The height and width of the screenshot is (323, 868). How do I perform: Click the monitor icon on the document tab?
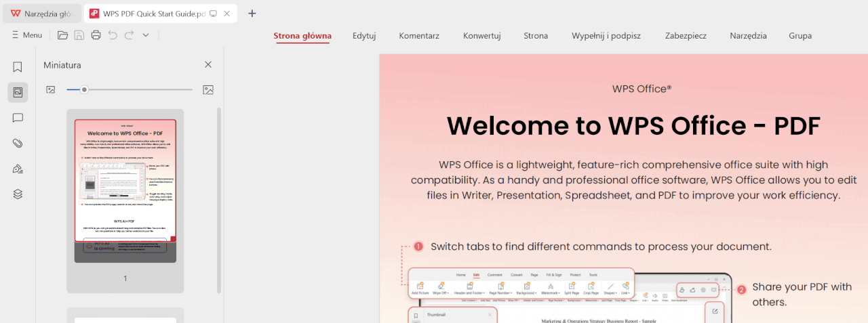[x=213, y=14]
